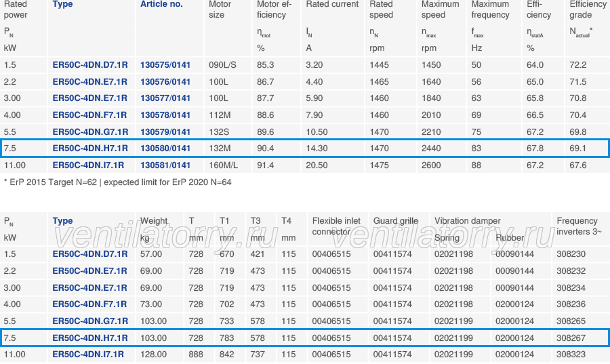The image size is (610, 364).
Task: Select efficiency value 67.8
Action: (x=535, y=148)
